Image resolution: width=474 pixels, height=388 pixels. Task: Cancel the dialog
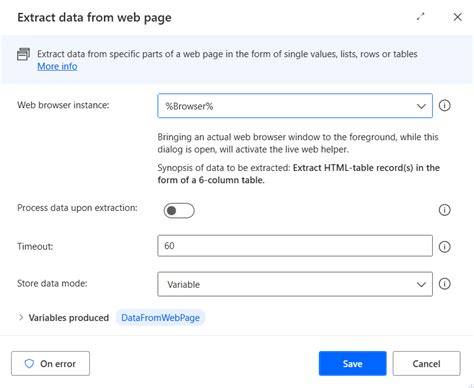(x=426, y=363)
